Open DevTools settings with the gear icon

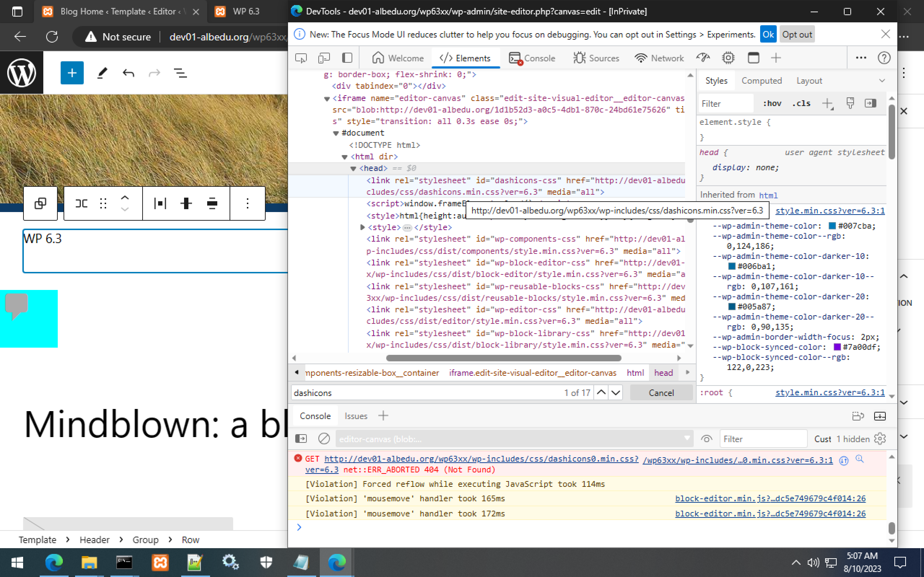[x=728, y=58]
